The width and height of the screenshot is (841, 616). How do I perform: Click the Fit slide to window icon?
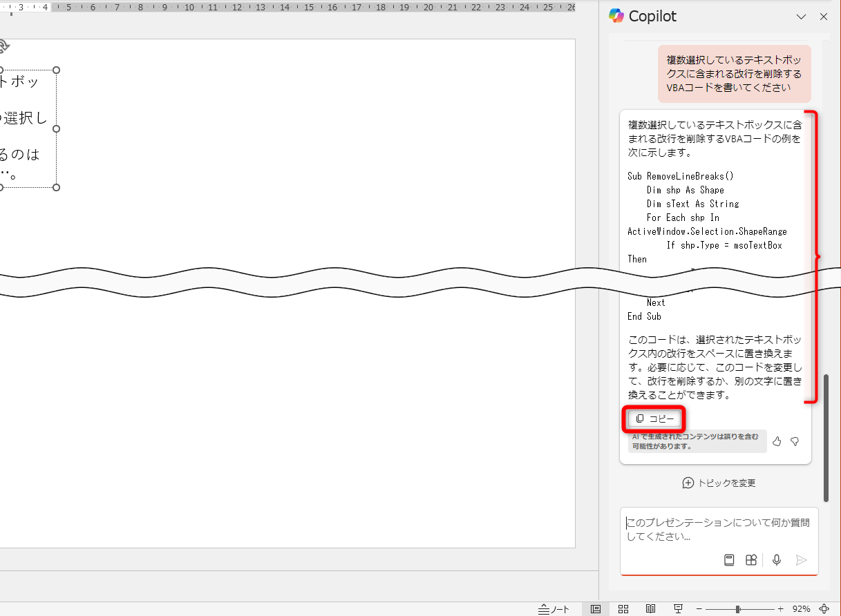pos(824,608)
